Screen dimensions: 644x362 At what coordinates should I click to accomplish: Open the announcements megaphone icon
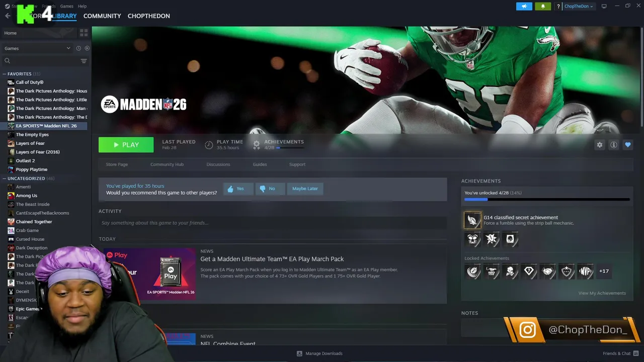524,6
